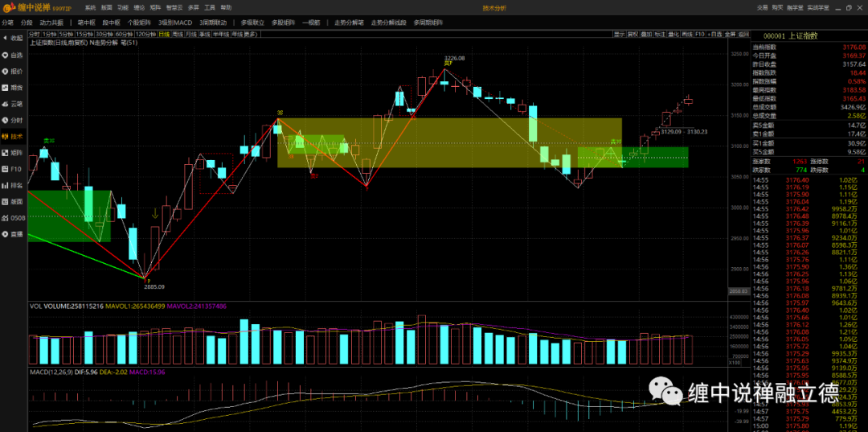The height and width of the screenshot is (432, 868).
Task: Open the 版面 menu in the title bar
Action: point(107,8)
